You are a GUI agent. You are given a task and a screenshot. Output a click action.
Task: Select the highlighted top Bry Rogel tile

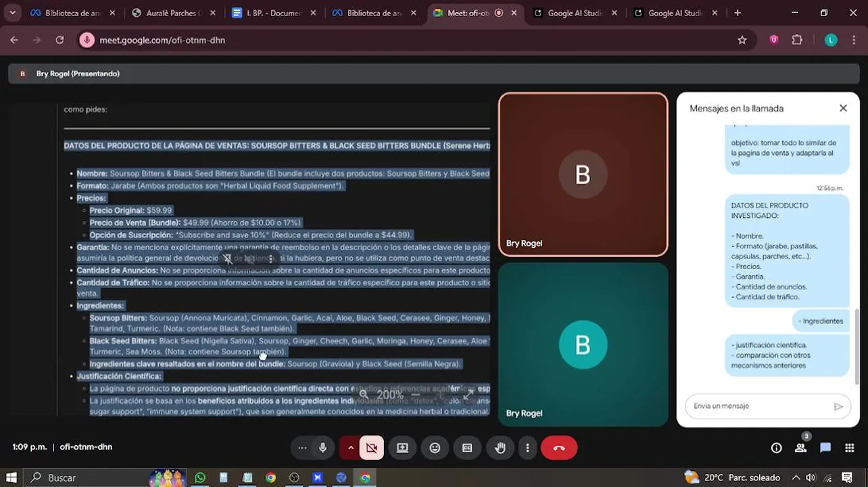pos(583,175)
